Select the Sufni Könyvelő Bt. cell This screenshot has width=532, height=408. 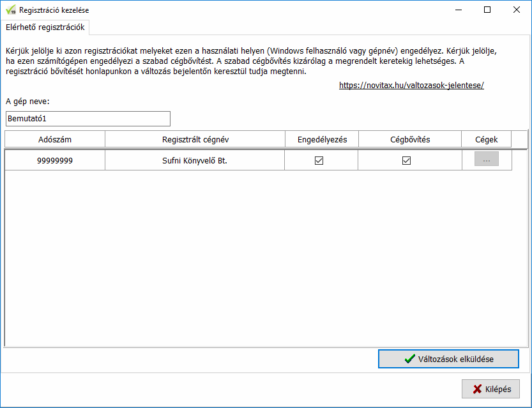(x=195, y=160)
